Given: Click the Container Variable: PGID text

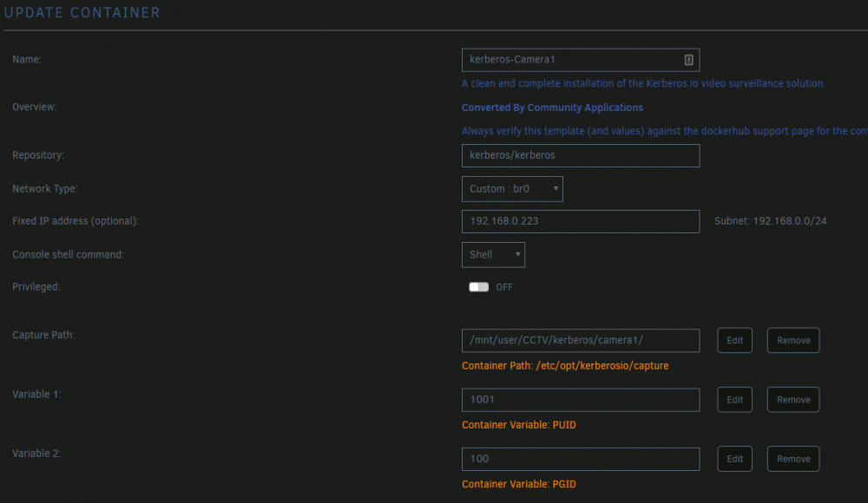Looking at the screenshot, I should tap(519, 484).
